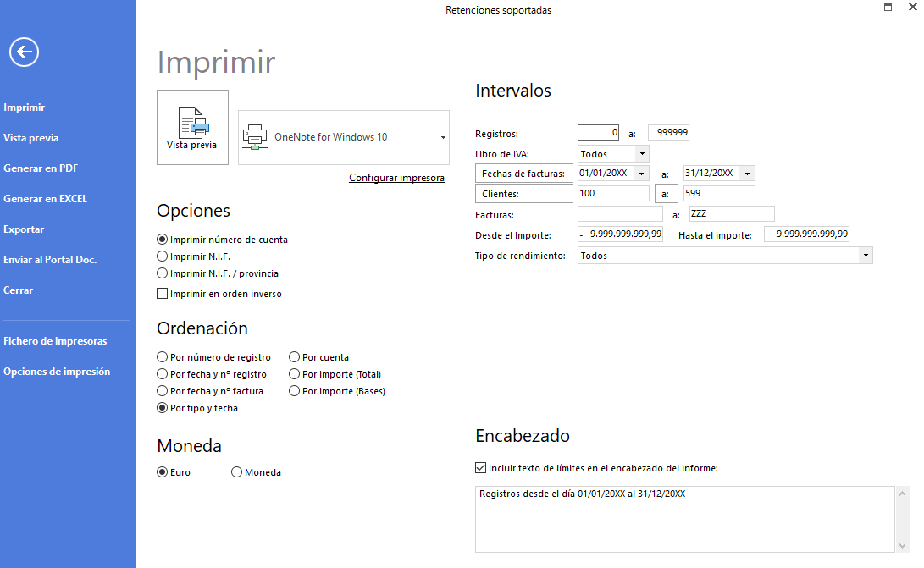Open start date 01/01/20XX dropdown
Screen dimensions: 924x568
tap(642, 174)
